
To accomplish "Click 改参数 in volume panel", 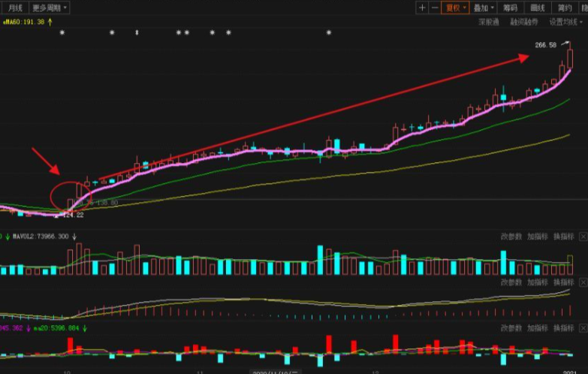I will point(511,237).
